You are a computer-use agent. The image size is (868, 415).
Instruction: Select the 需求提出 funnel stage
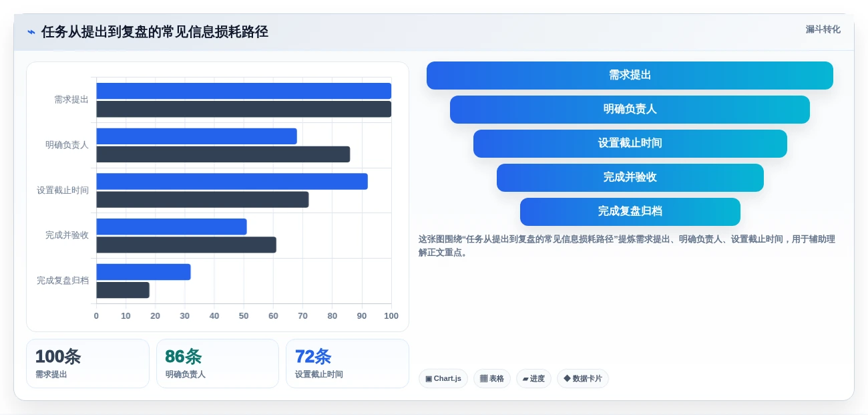click(630, 76)
